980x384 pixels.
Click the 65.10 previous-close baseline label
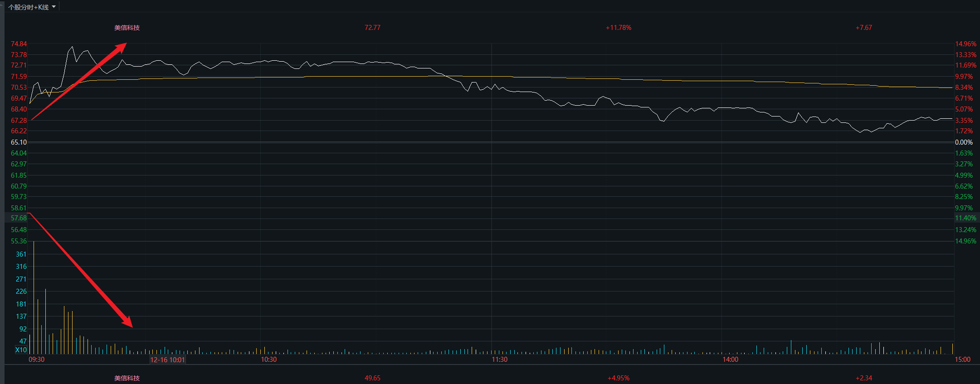(19, 142)
